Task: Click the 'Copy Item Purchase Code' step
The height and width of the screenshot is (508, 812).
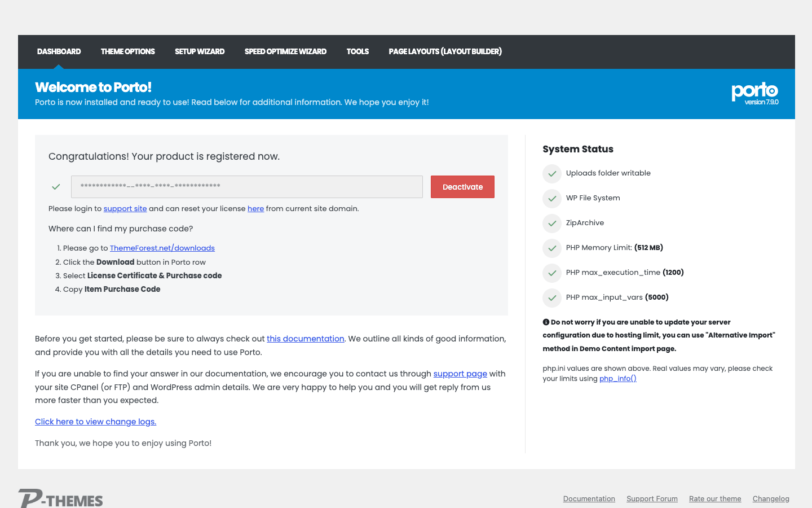Action: tap(112, 289)
